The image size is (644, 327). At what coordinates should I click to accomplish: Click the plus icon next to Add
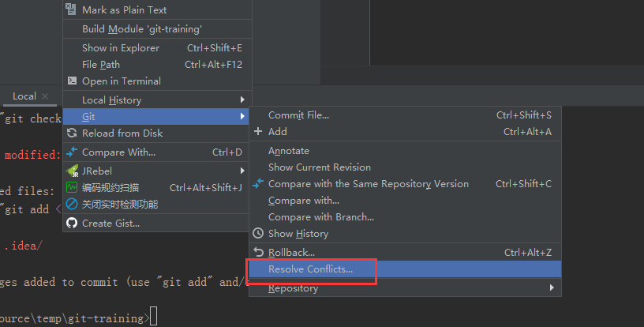pyautogui.click(x=258, y=131)
